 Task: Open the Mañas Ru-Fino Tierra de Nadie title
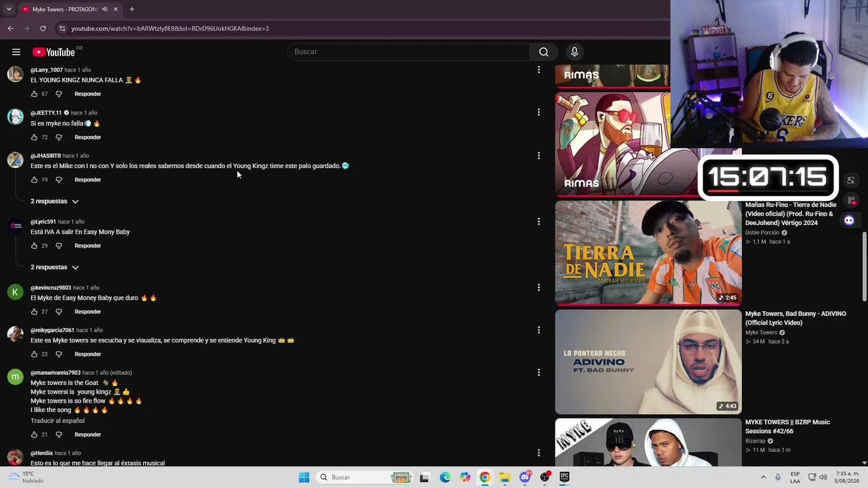coord(791,213)
